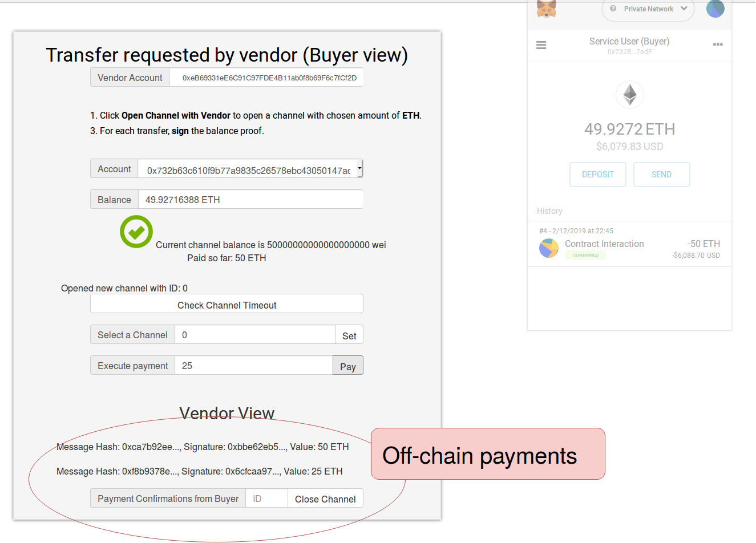Open the MetaMask hamburger menu

point(541,44)
